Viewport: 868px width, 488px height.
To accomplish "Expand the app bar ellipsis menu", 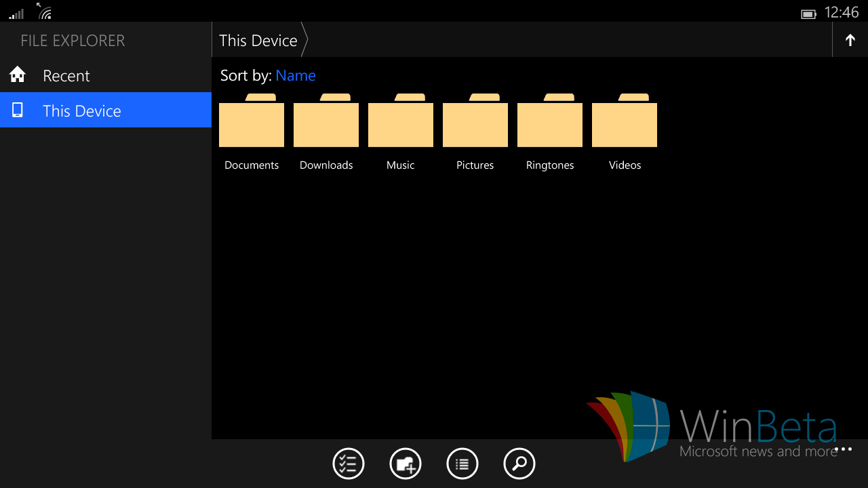I will coord(843,449).
